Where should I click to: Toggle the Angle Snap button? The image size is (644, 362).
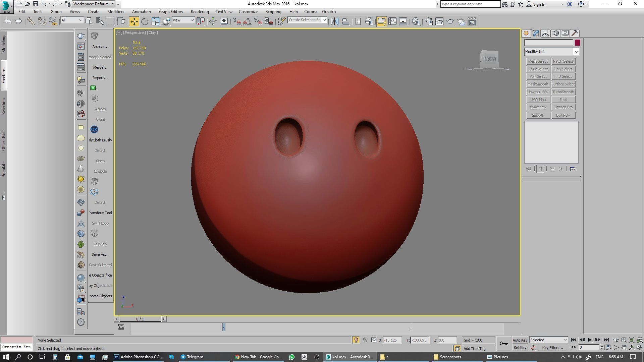[x=247, y=21]
